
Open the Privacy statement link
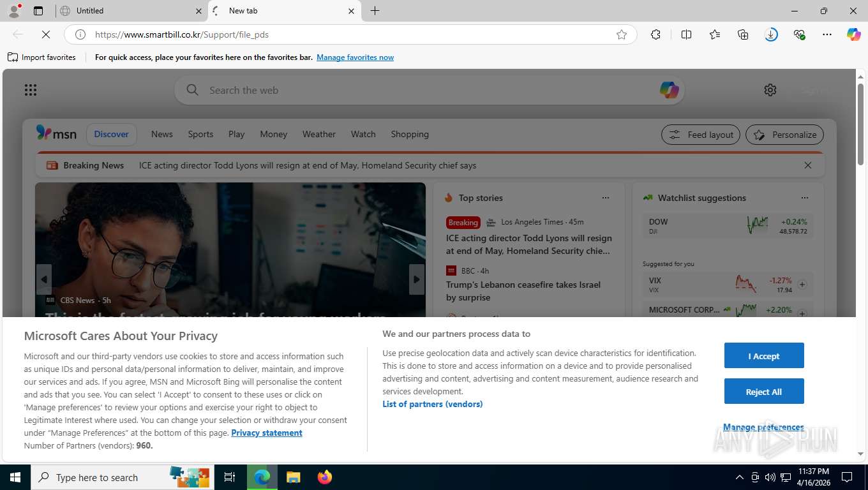click(x=267, y=433)
